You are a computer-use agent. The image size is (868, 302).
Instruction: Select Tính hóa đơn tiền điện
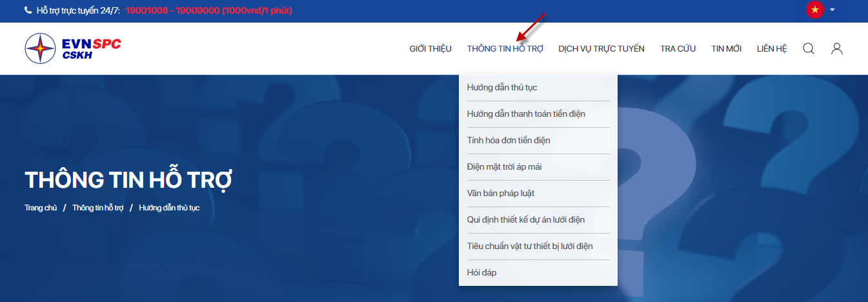pos(509,141)
